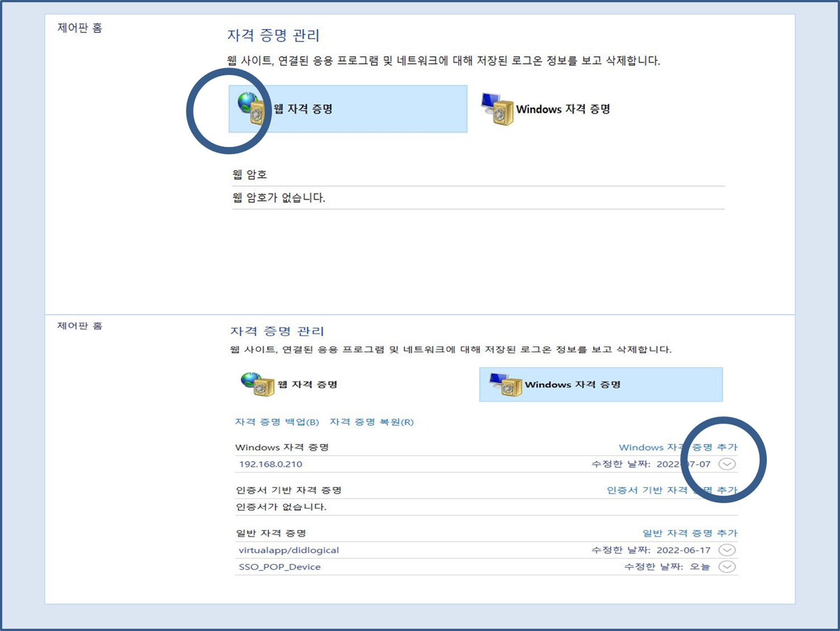Screen dimensions: 840x631
Task: Open the '제어판 홈' link in upper panel
Action: tap(80, 28)
